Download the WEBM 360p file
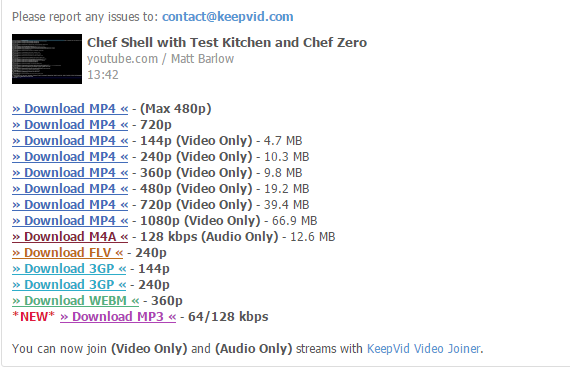 point(76,301)
